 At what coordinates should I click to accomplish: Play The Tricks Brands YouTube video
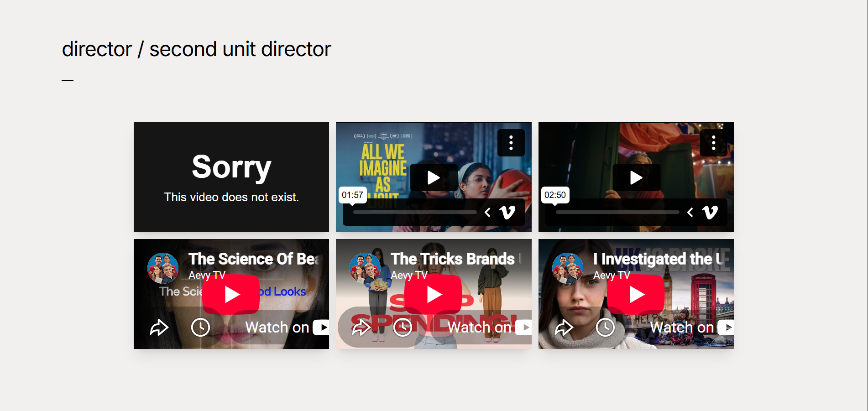click(x=434, y=294)
